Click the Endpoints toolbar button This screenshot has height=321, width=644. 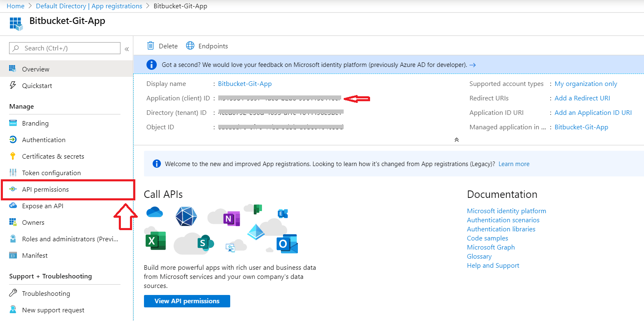[x=207, y=46]
